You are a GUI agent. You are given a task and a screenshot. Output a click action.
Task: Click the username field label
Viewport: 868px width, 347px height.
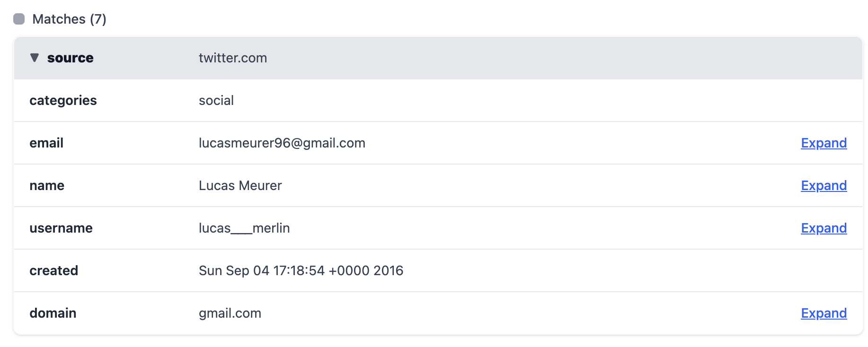coord(61,228)
